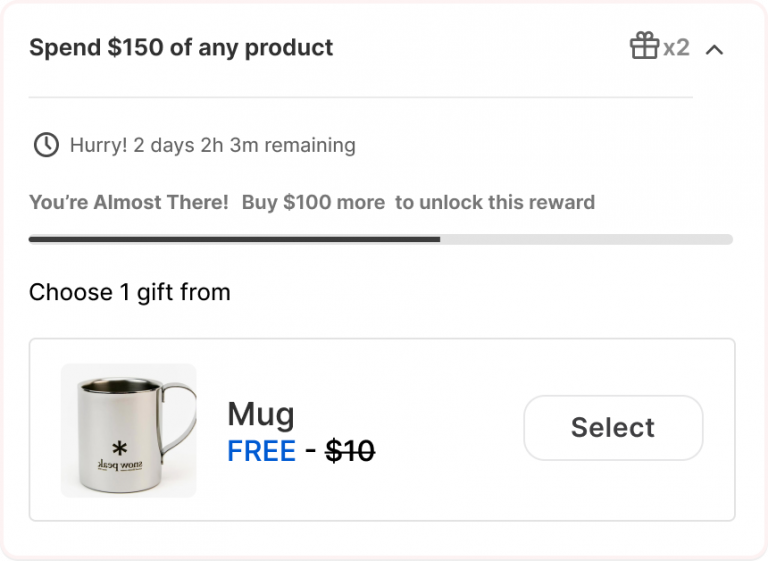Click the 'Buy $100 more' text
This screenshot has height=561, width=768.
point(313,203)
